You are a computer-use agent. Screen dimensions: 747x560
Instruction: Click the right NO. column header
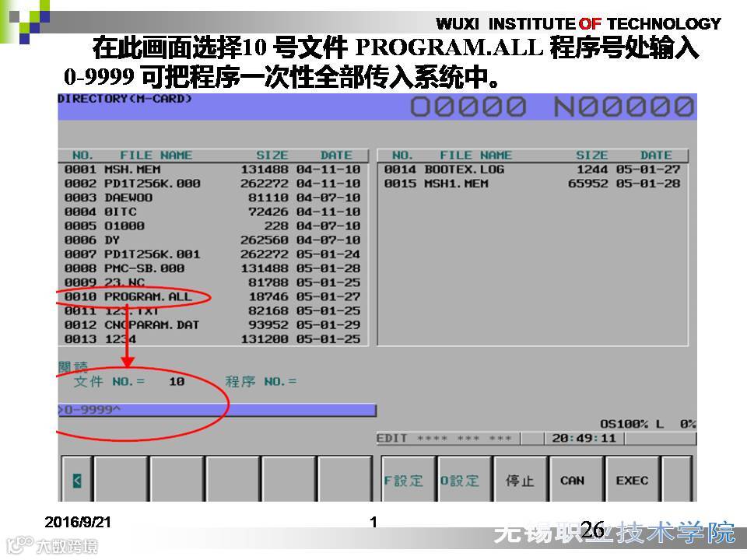pos(402,156)
